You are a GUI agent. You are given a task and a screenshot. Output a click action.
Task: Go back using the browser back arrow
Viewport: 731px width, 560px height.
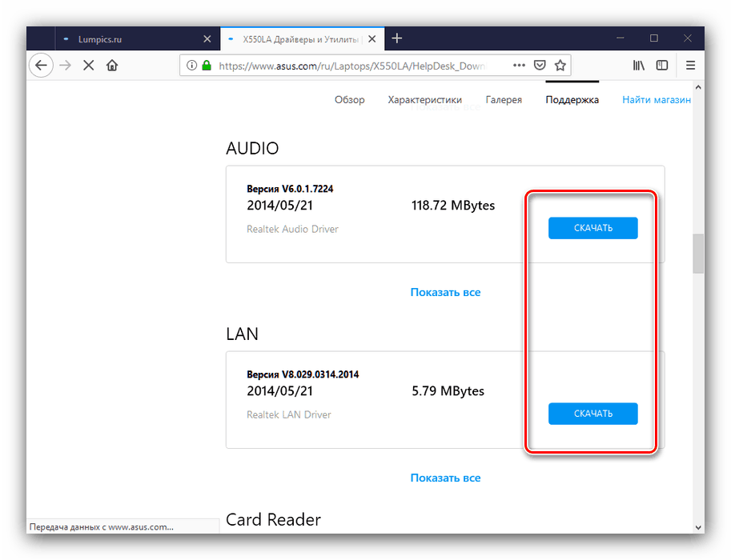pyautogui.click(x=41, y=66)
